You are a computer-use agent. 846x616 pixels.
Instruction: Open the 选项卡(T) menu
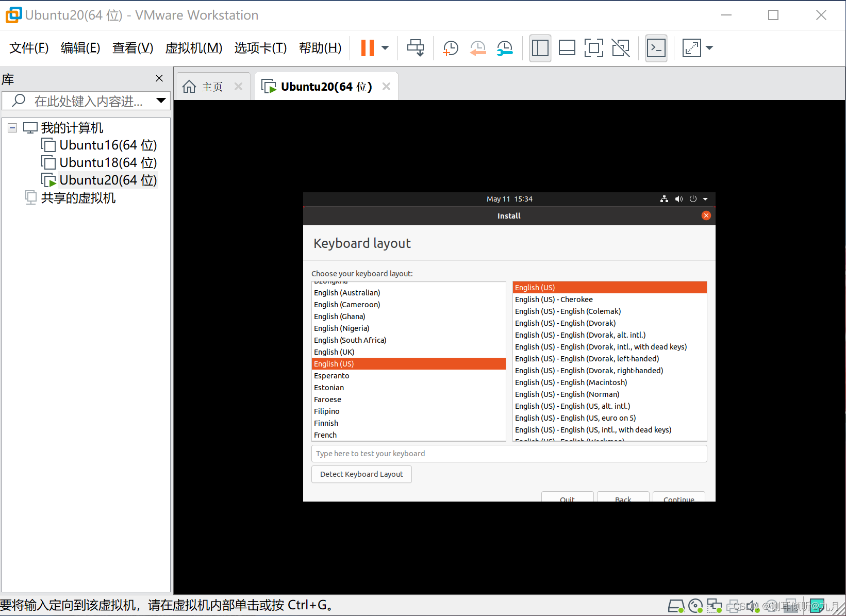(x=261, y=48)
